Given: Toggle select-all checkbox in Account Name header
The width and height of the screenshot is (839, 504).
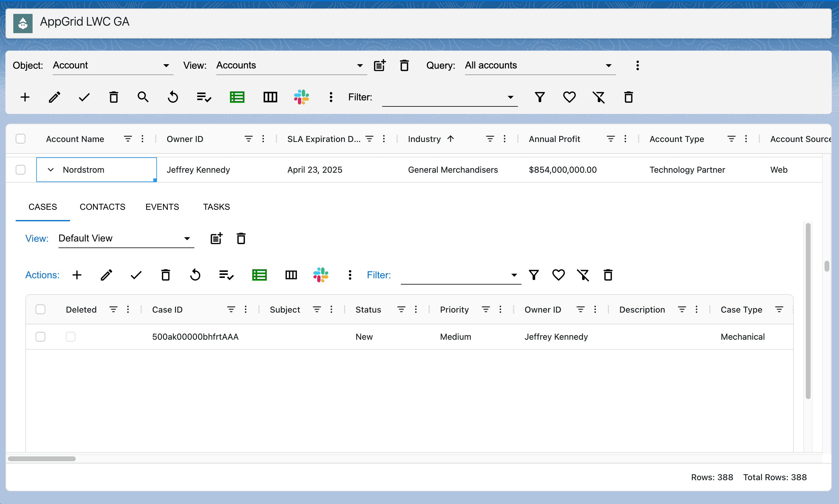Looking at the screenshot, I should pyautogui.click(x=21, y=139).
